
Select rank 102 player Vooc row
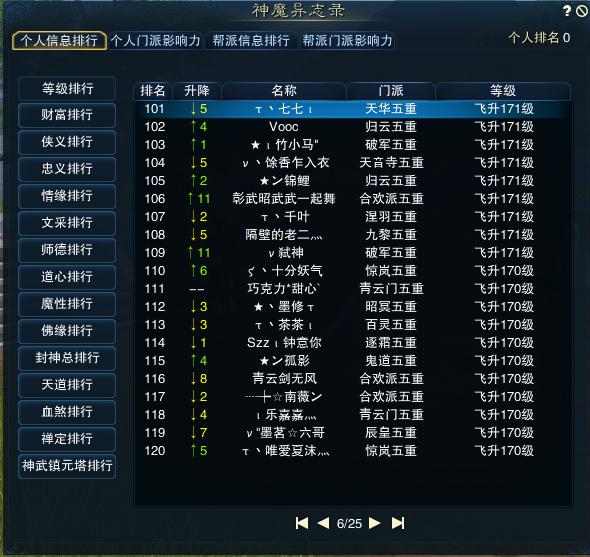coord(353,127)
